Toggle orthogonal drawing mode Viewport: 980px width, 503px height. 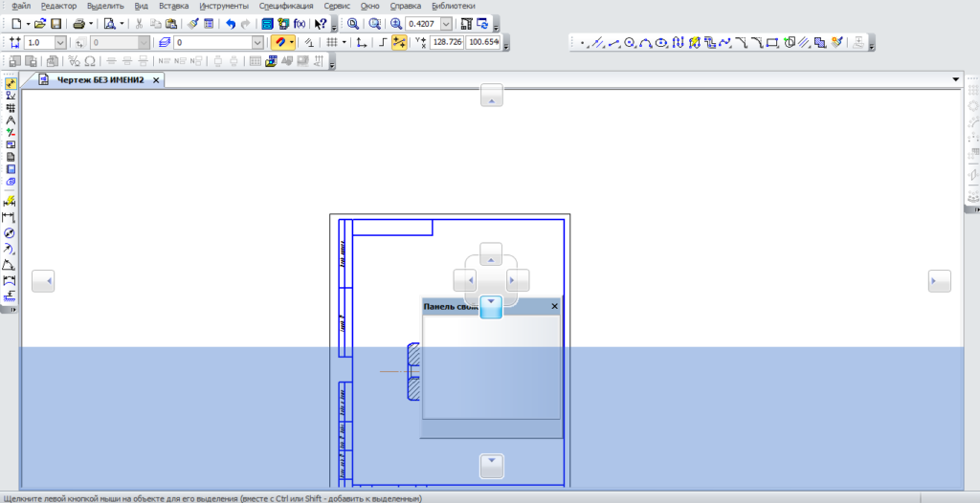point(383,42)
